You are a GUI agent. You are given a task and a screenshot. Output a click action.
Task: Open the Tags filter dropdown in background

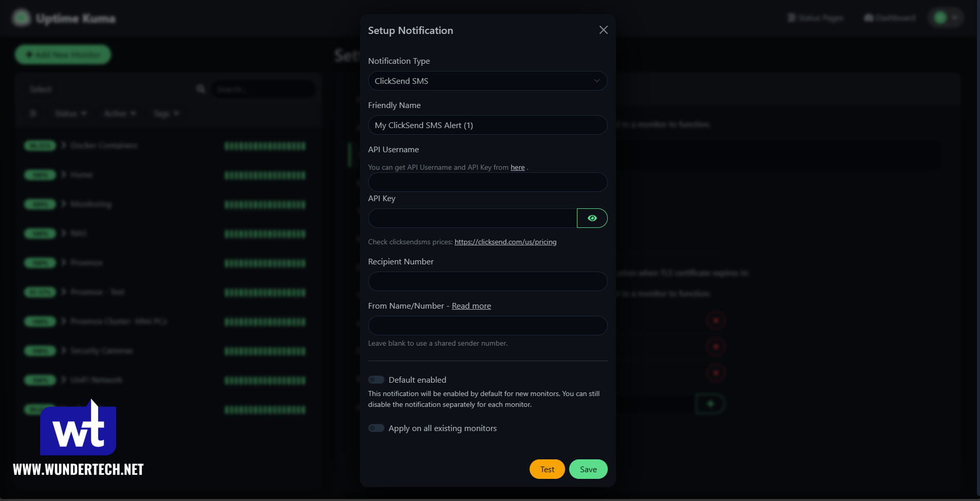click(x=166, y=113)
